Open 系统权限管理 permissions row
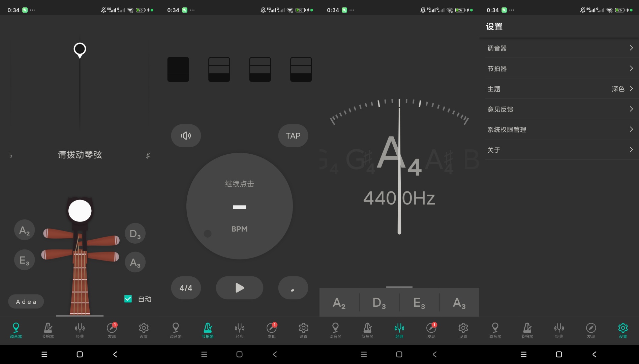 pyautogui.click(x=559, y=129)
